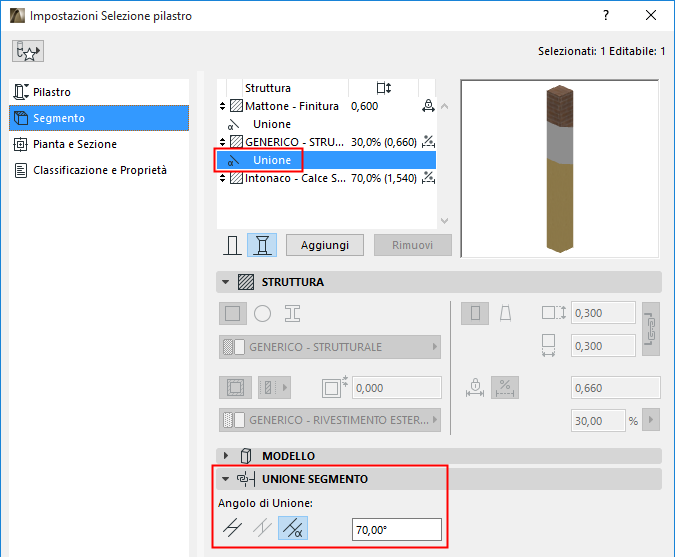The image size is (675, 557).
Task: Select the GENERICO - STRU... segment row
Action: [326, 142]
